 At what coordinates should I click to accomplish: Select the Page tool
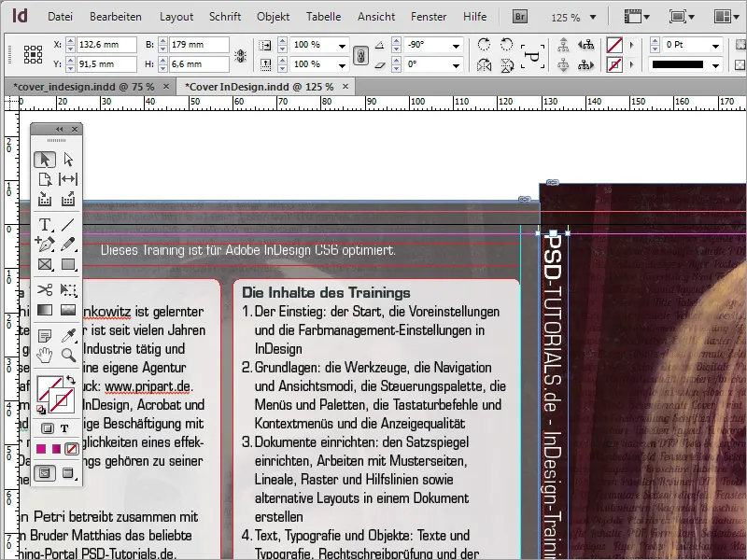point(45,179)
